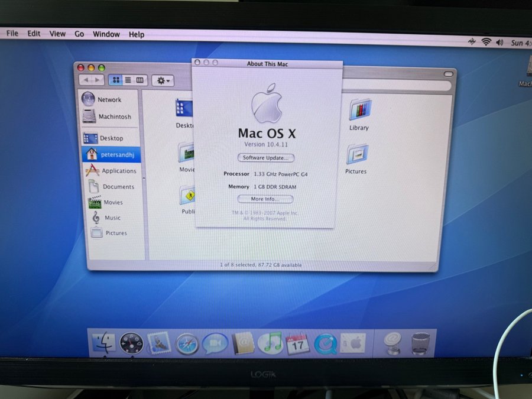Close the About This Mac window
Viewport: 532px width, 399px height.
[197, 63]
